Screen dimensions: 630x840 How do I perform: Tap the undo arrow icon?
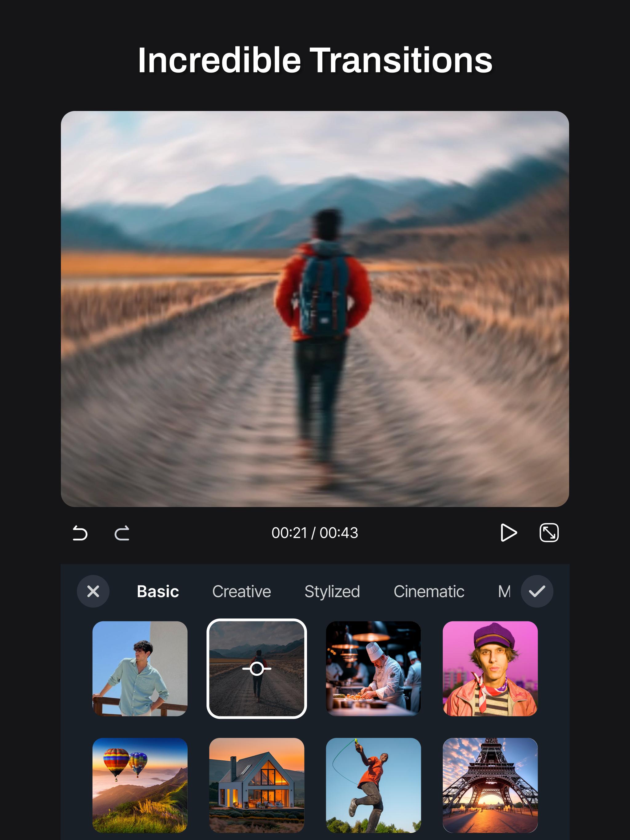(x=80, y=533)
